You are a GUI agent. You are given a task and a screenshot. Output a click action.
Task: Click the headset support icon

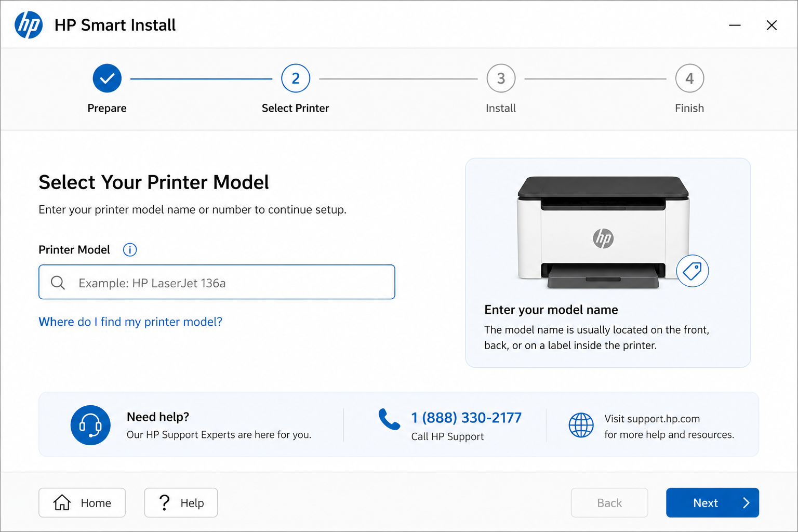click(90, 425)
